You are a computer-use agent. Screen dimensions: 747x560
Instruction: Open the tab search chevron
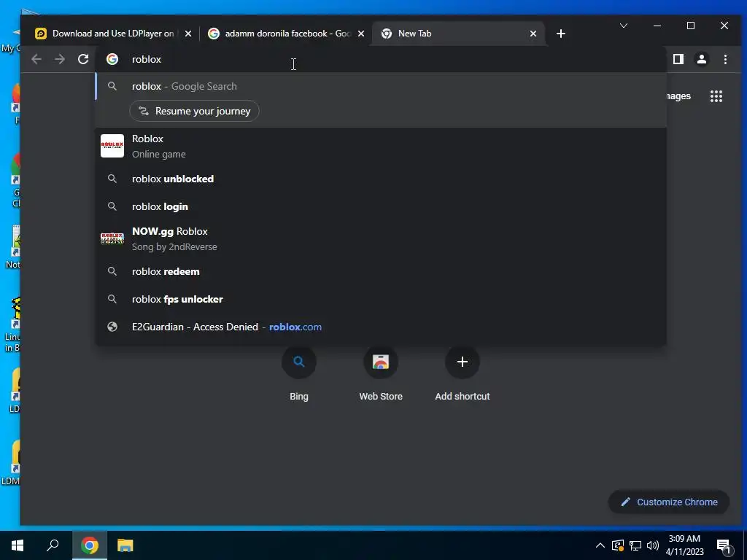(623, 26)
